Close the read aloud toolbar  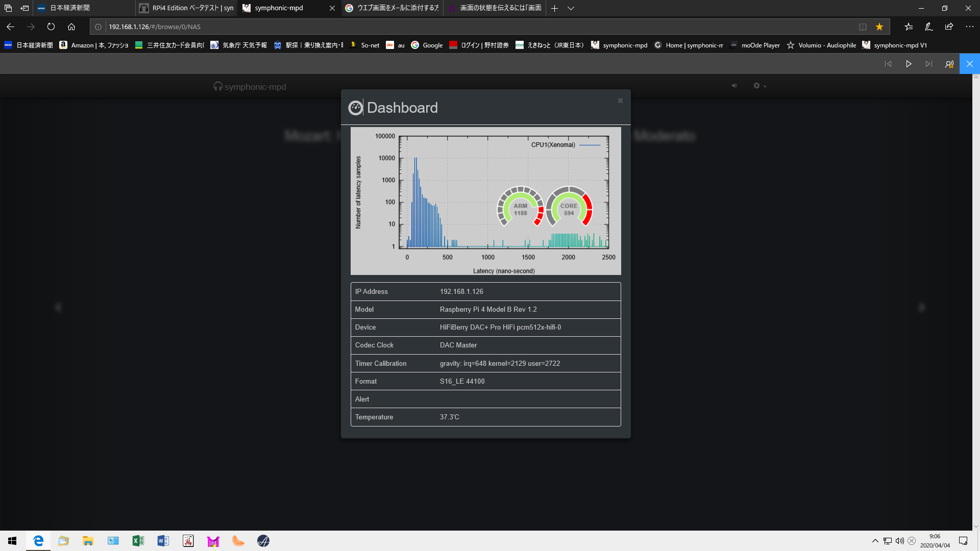(x=970, y=64)
